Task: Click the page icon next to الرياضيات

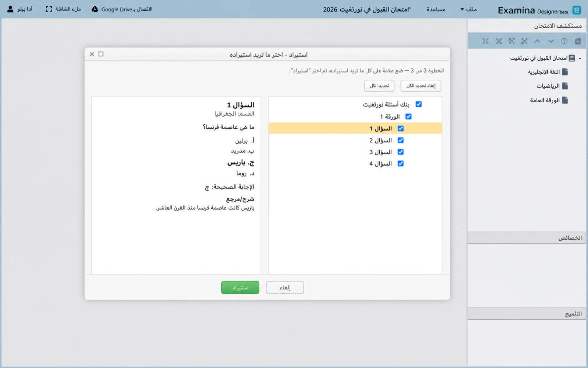Action: [x=565, y=86]
